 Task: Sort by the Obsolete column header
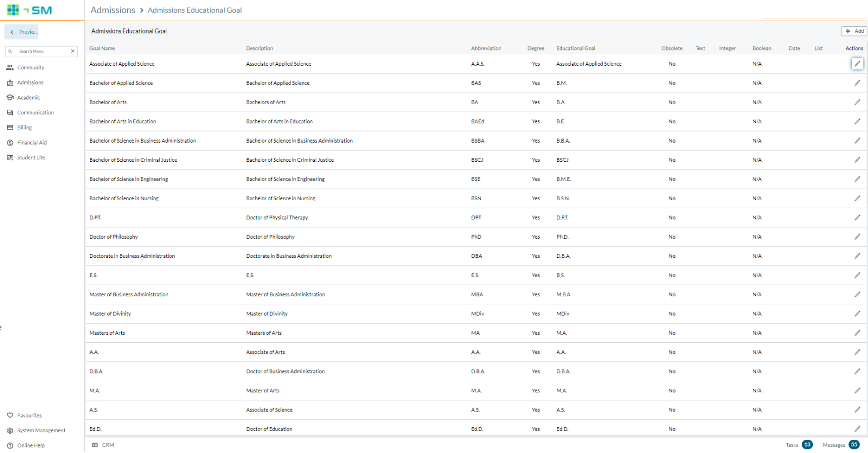(672, 49)
